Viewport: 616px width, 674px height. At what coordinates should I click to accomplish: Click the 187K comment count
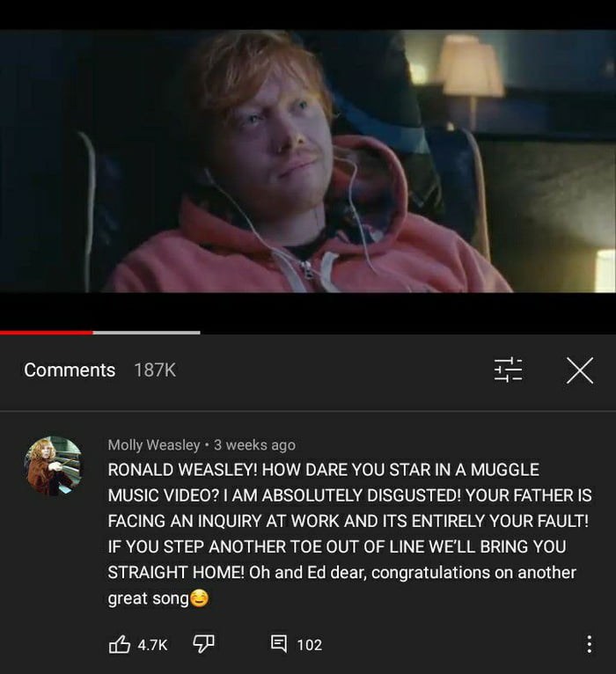[155, 370]
